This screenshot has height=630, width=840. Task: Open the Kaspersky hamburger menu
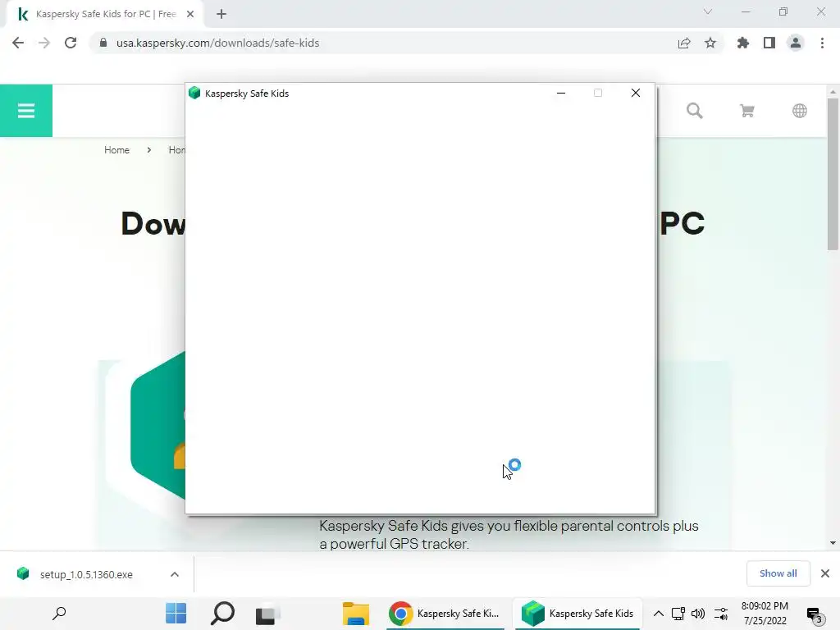(x=25, y=111)
